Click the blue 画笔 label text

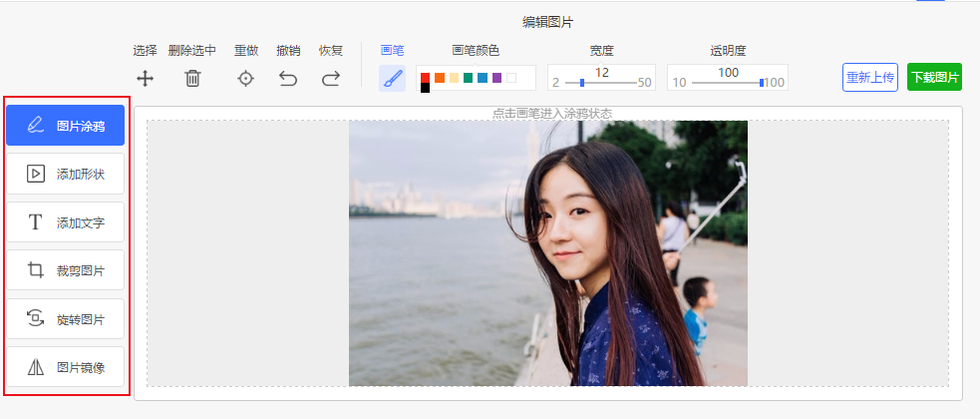(x=392, y=51)
